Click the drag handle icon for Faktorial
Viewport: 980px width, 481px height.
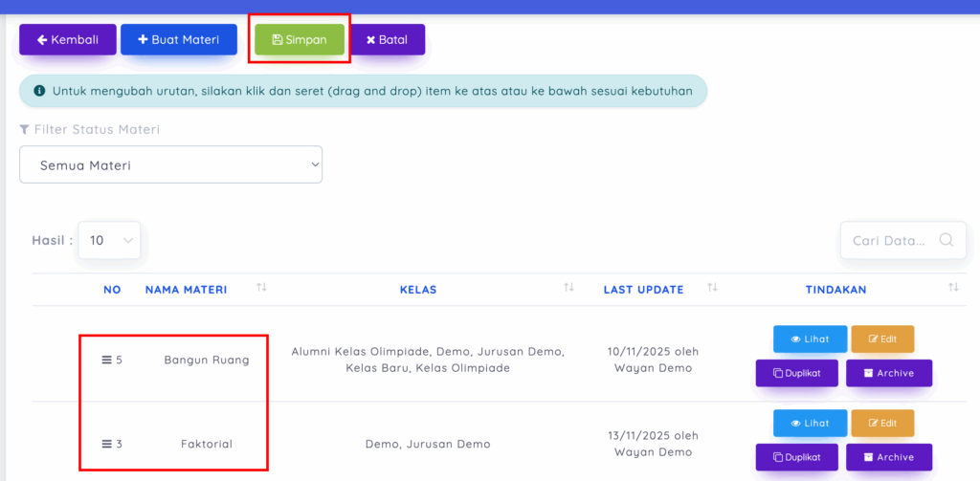pos(107,444)
